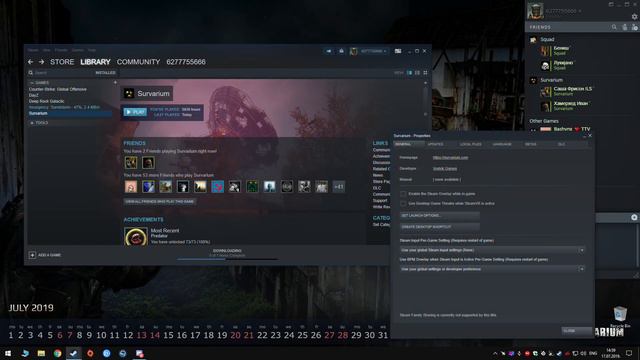640x360 pixels.
Task: Click the Add a Game plus icon
Action: (x=32, y=255)
